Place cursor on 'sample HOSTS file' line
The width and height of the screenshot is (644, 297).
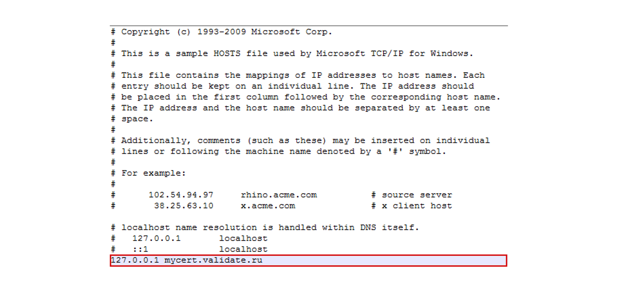(297, 54)
